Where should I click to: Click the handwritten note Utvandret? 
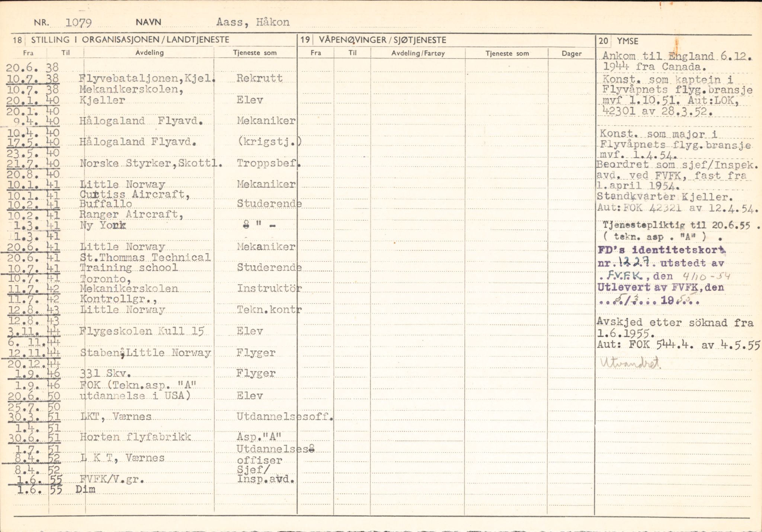tap(630, 363)
